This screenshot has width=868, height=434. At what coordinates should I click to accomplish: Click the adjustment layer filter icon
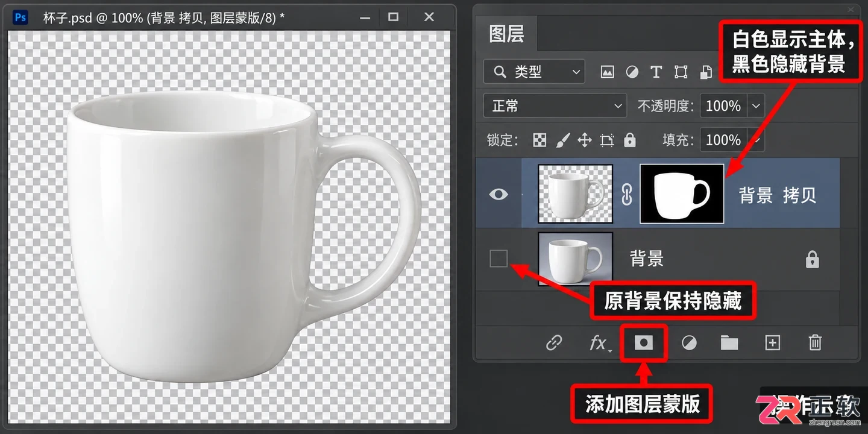(632, 72)
